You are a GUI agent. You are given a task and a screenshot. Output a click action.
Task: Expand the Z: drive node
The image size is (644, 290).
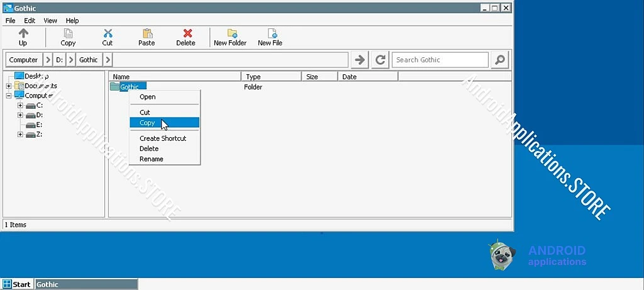(20, 134)
